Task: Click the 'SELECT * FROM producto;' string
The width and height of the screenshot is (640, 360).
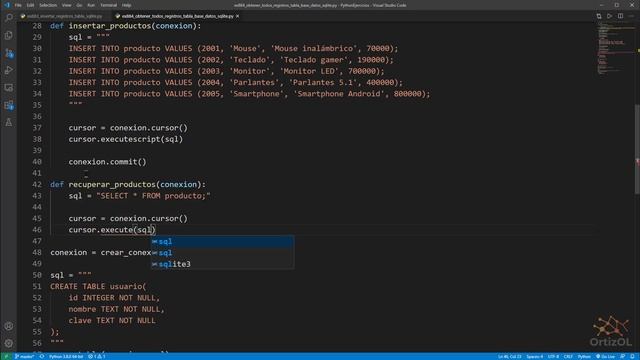Action: (153, 196)
